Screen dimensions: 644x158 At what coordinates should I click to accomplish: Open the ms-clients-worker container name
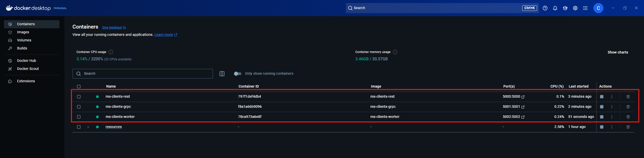click(x=120, y=117)
